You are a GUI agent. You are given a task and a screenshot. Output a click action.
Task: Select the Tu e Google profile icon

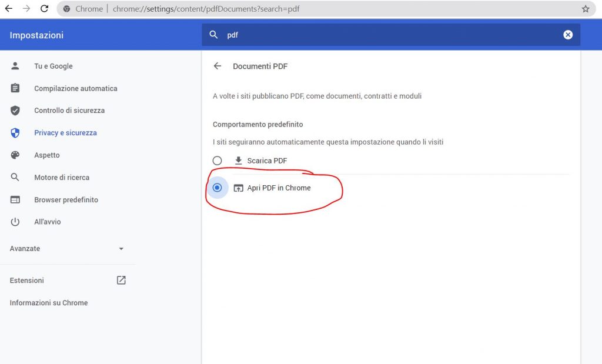(x=15, y=66)
